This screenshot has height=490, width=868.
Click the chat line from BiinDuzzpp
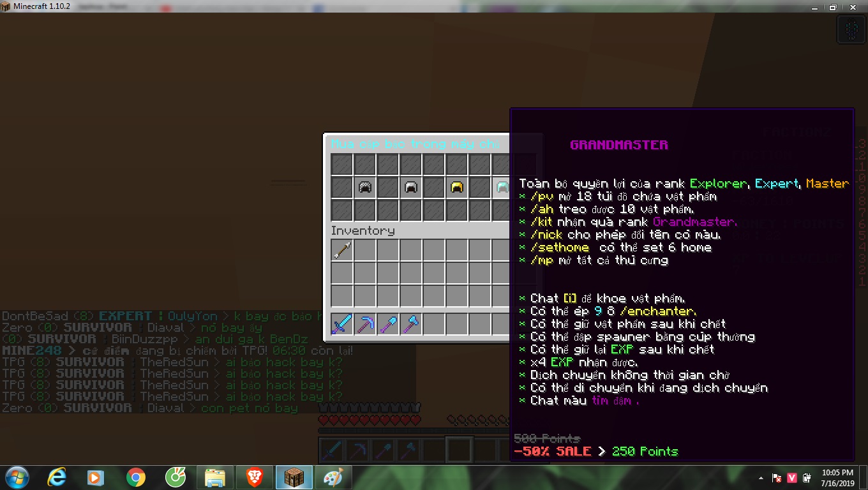click(x=154, y=339)
